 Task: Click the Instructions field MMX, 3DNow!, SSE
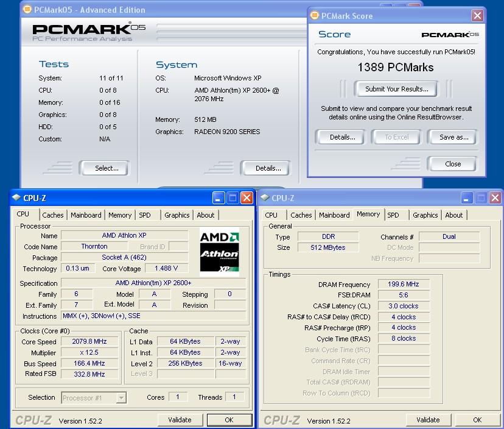(x=153, y=316)
